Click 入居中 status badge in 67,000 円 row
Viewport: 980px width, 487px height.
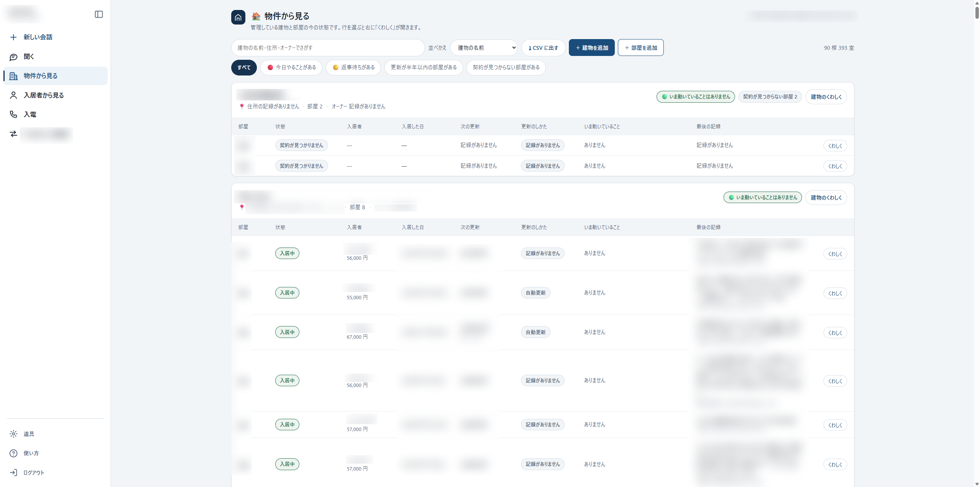287,332
